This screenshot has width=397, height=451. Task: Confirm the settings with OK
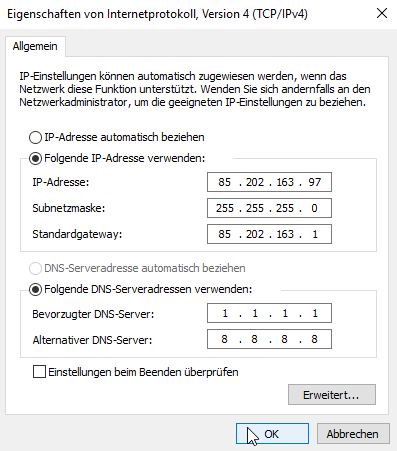coord(272,434)
